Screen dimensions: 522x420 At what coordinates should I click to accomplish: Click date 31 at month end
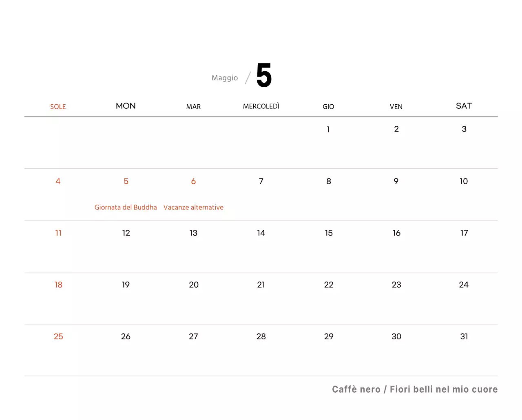tap(464, 336)
